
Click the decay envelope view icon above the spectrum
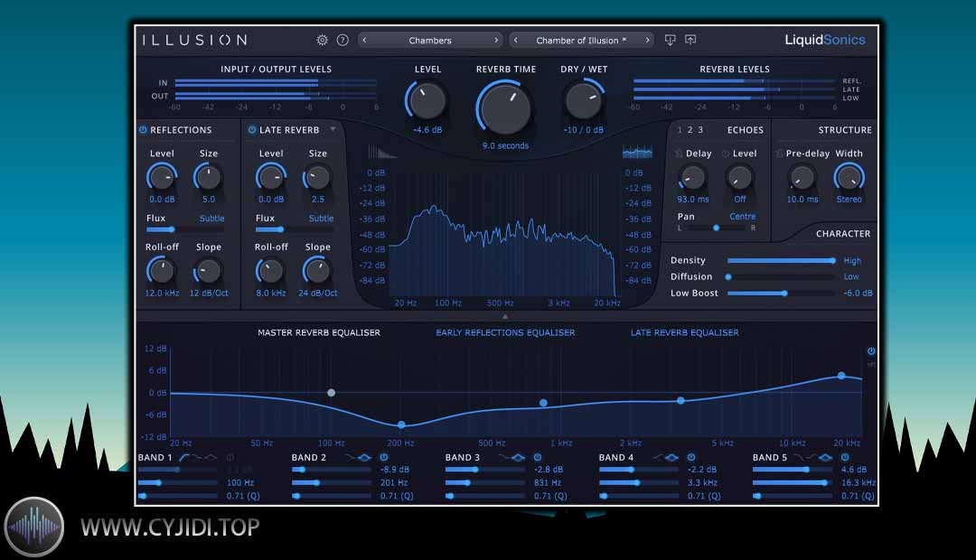[381, 152]
